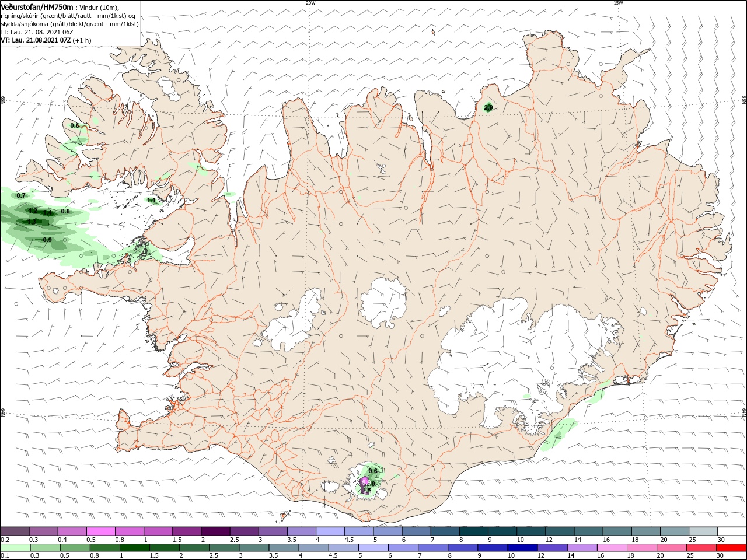Pick the darkest purple swatch labeled 2 in snow legend

click(x=215, y=531)
